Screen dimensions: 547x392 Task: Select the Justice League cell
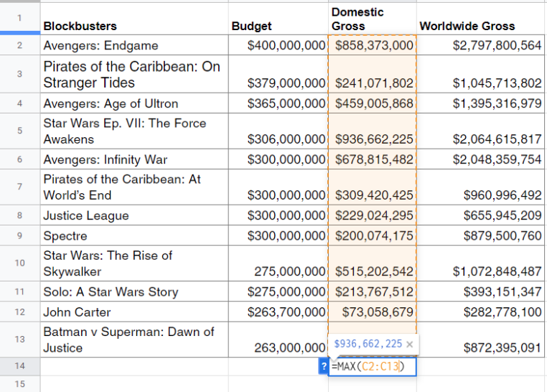(x=134, y=215)
